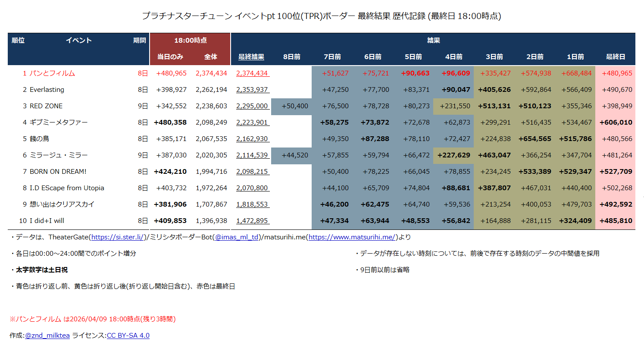Click the red +96,609 value
Viewport: 644px width, 361px height.
click(456, 73)
